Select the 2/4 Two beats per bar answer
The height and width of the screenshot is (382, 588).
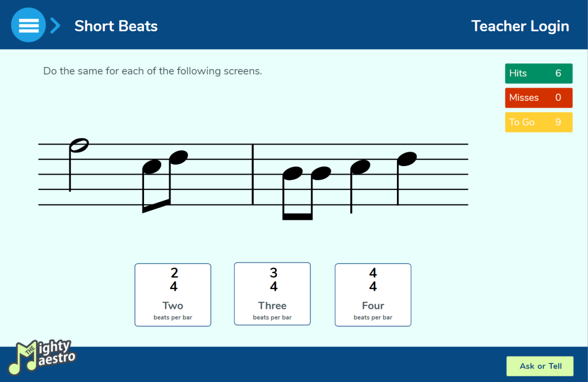click(x=173, y=295)
